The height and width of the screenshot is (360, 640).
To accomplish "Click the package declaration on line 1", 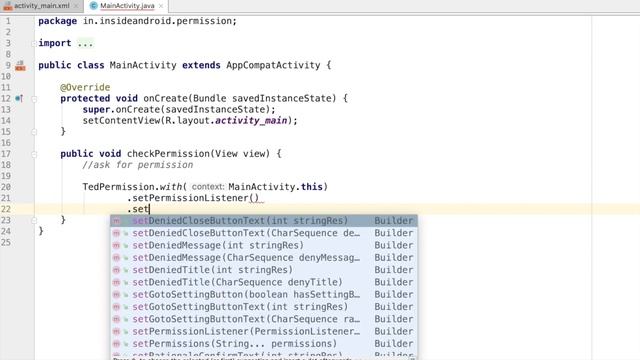I will point(138,21).
